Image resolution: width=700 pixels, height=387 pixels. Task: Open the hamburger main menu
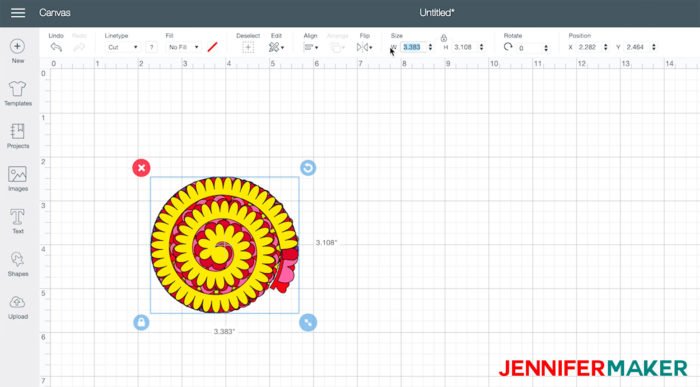18,12
